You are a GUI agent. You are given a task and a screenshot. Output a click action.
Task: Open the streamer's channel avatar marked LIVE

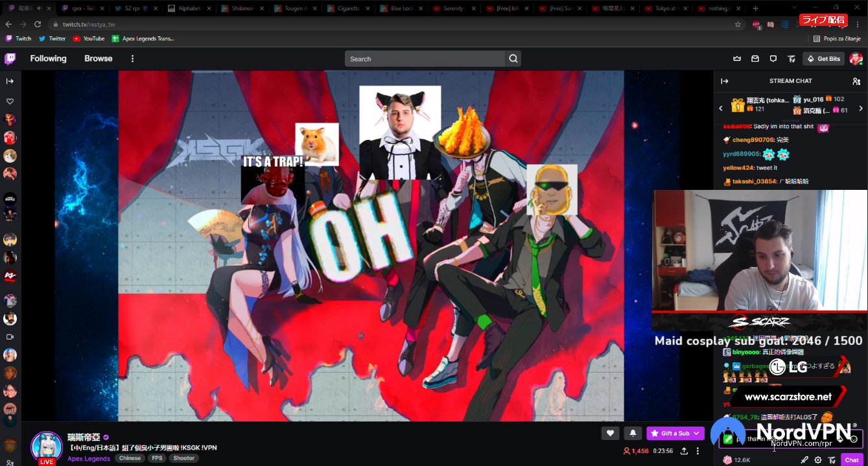point(47,447)
